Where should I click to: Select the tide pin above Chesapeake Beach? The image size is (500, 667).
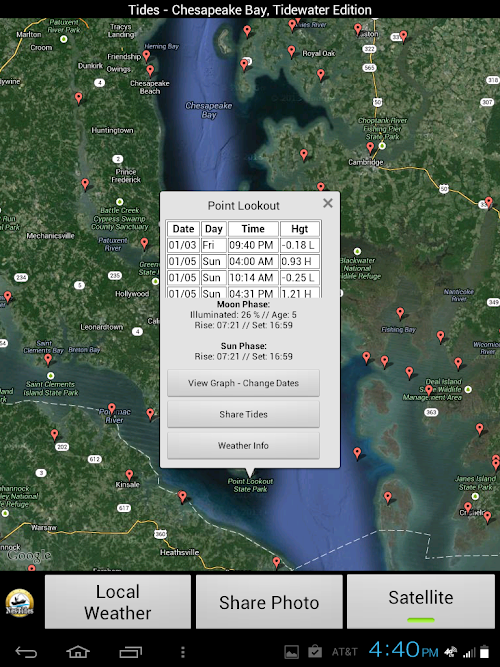[150, 70]
